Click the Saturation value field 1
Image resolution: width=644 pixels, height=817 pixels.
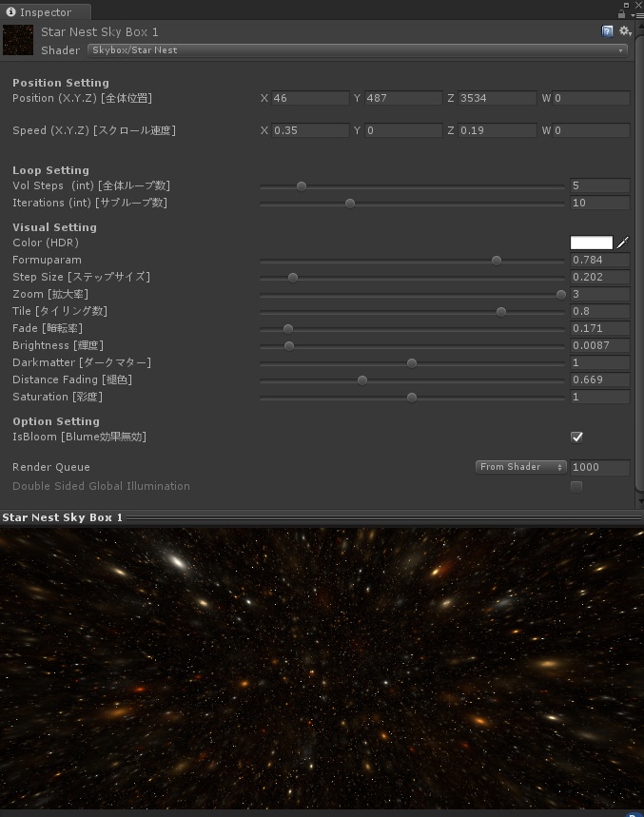(x=599, y=397)
